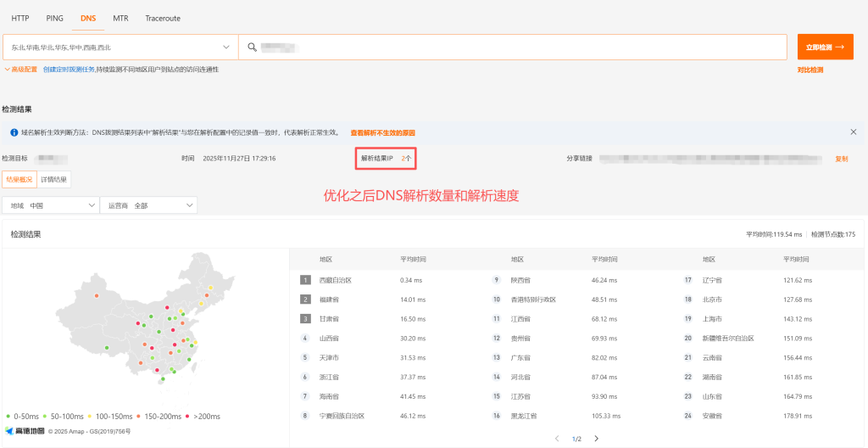Click the 复制 copy link
The image size is (868, 448).
[841, 159]
